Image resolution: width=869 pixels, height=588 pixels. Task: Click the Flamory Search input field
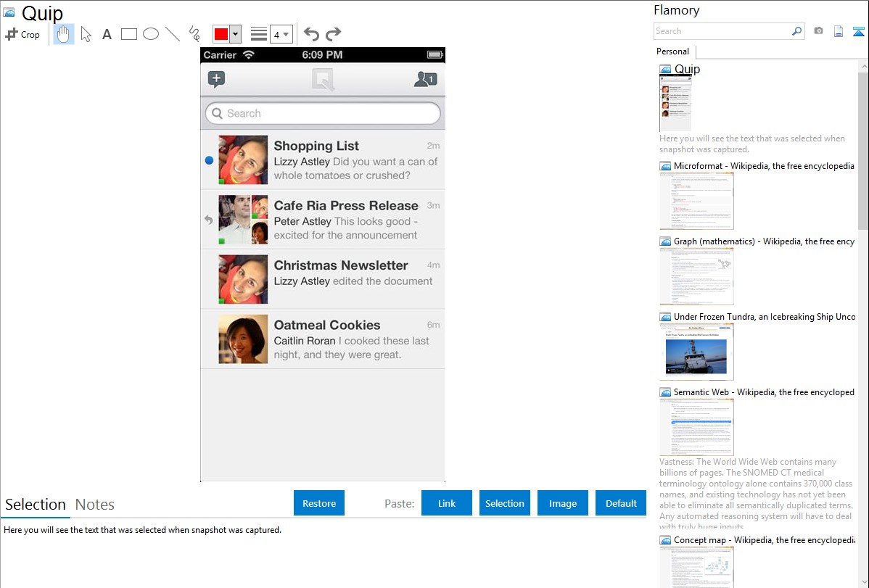[722, 31]
